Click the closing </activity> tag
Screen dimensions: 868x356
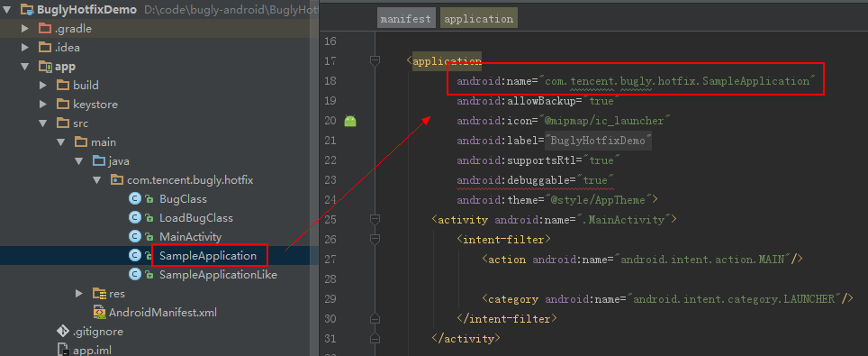[x=466, y=338]
